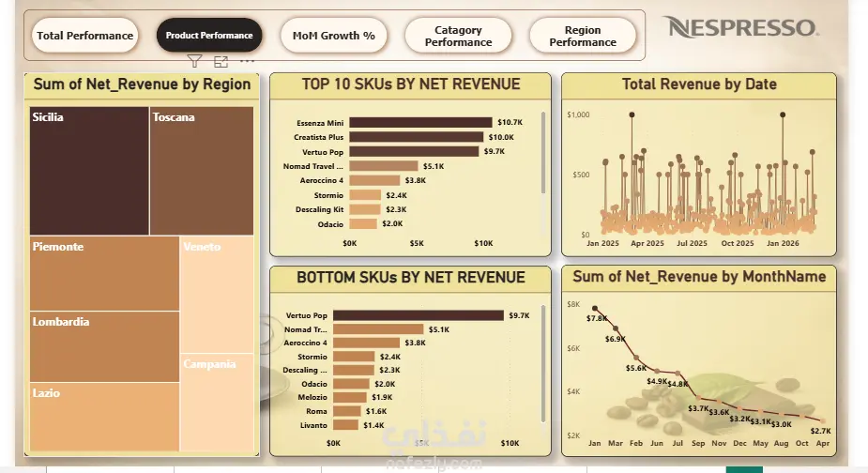868x473 pixels.
Task: Select the Product Performance button
Action: pyautogui.click(x=209, y=36)
